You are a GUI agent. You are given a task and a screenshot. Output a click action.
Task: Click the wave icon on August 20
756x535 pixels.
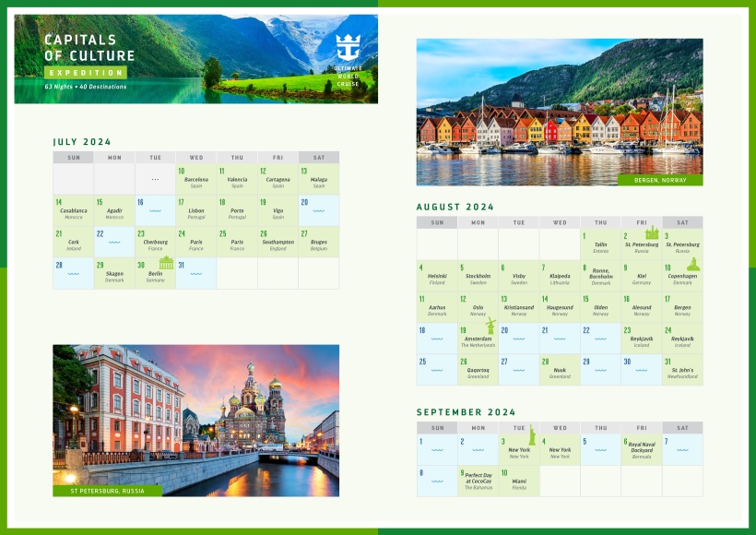519,339
